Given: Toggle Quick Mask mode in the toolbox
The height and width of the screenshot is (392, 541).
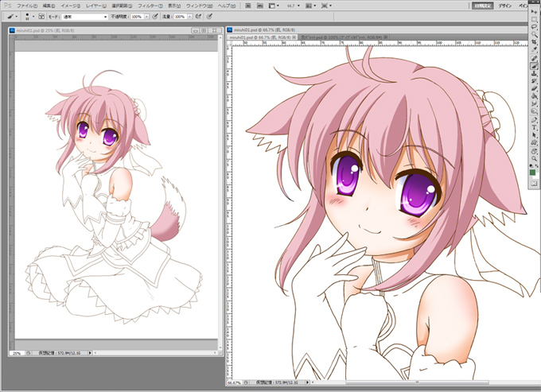Looking at the screenshot, I should click(x=535, y=184).
